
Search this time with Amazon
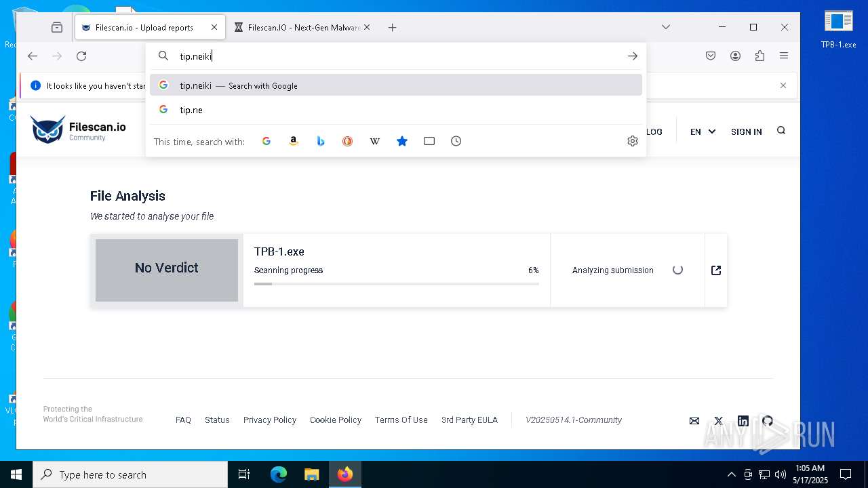(x=293, y=141)
